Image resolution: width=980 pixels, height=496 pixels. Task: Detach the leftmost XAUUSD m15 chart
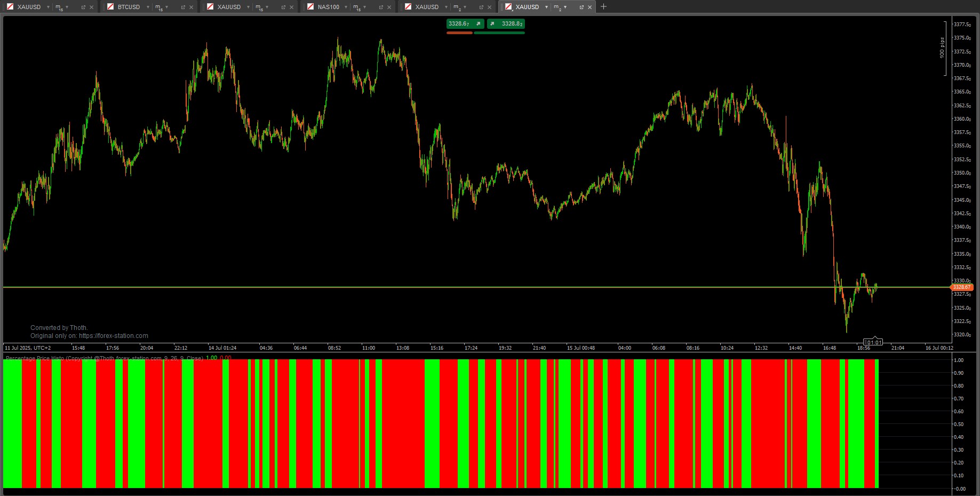tap(83, 7)
